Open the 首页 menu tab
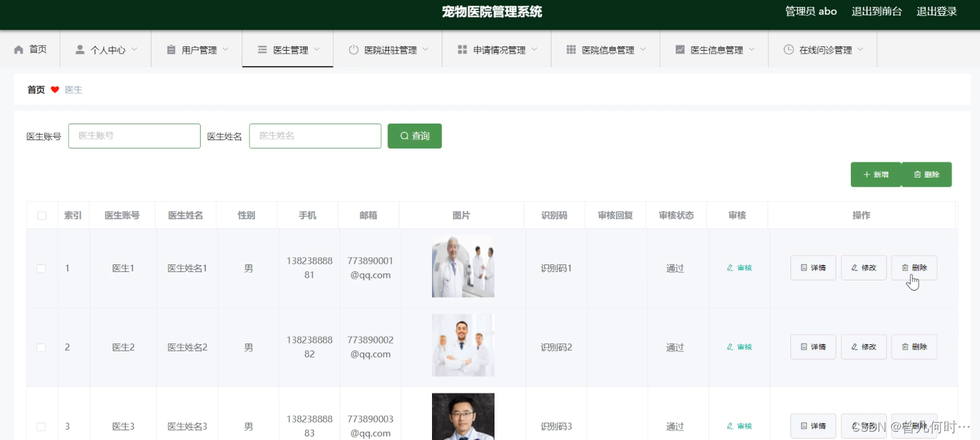The height and width of the screenshot is (440, 980). 30,49
